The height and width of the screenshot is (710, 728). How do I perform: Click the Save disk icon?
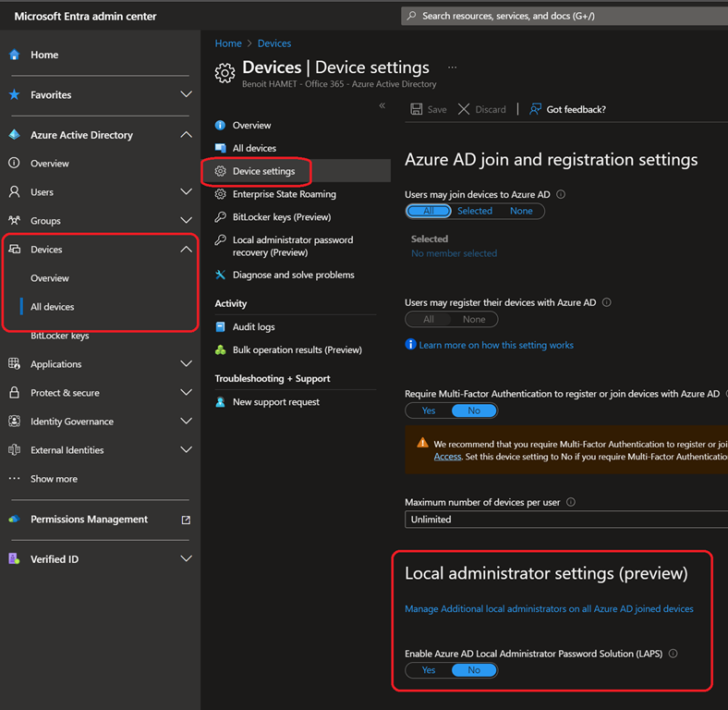click(x=417, y=109)
